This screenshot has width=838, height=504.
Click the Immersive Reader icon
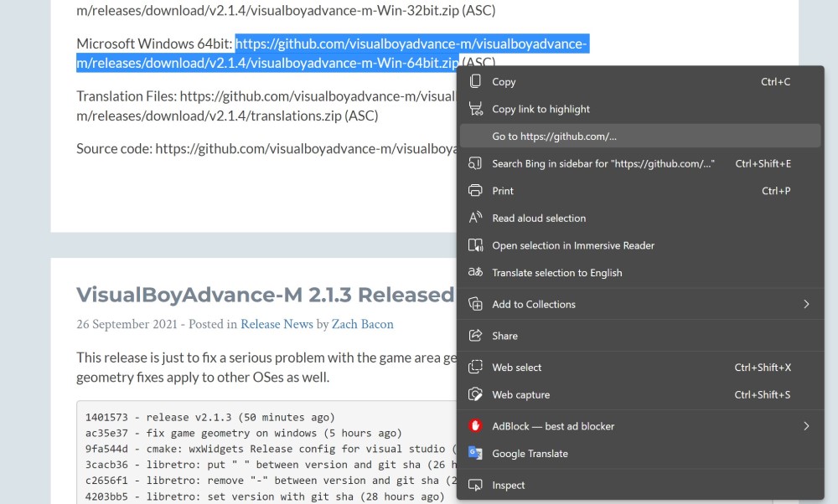(475, 245)
